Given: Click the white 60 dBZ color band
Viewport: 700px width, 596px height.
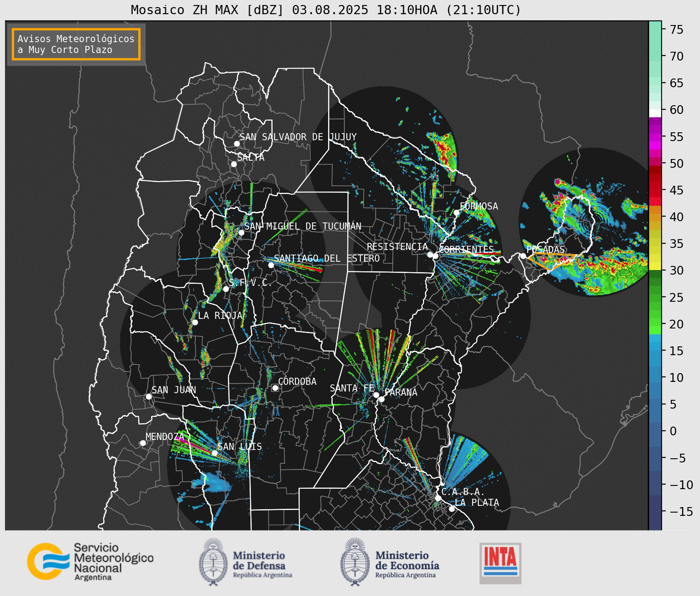Looking at the screenshot, I should [655, 113].
